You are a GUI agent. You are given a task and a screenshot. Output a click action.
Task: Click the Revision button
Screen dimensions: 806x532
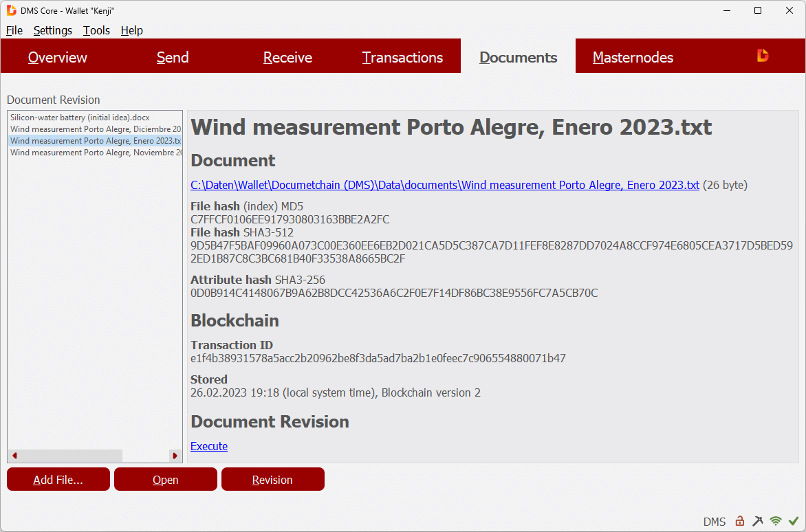coord(273,479)
